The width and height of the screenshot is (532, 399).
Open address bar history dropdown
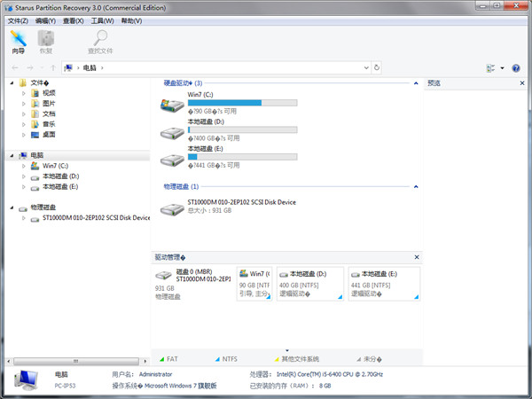coord(366,67)
